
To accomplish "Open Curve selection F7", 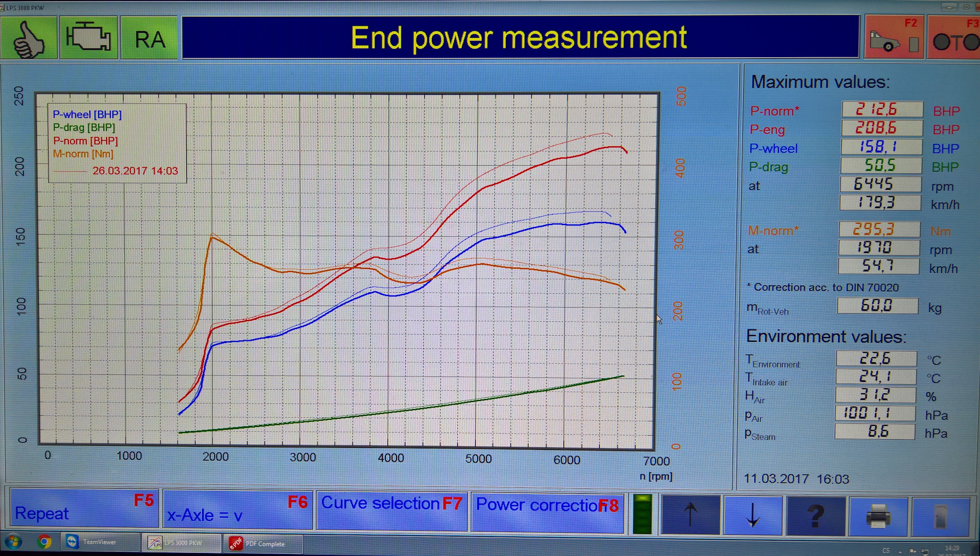I will (x=391, y=510).
